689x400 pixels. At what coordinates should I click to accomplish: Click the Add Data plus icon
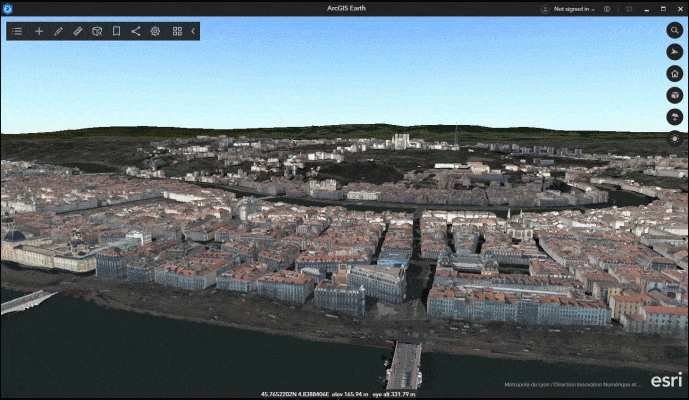click(39, 31)
